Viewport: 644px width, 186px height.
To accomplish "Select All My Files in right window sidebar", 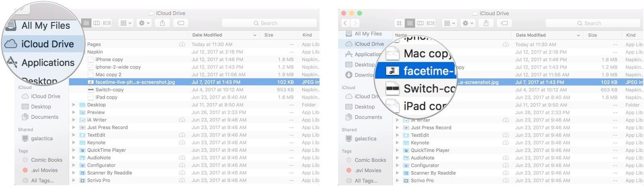I will (x=368, y=34).
